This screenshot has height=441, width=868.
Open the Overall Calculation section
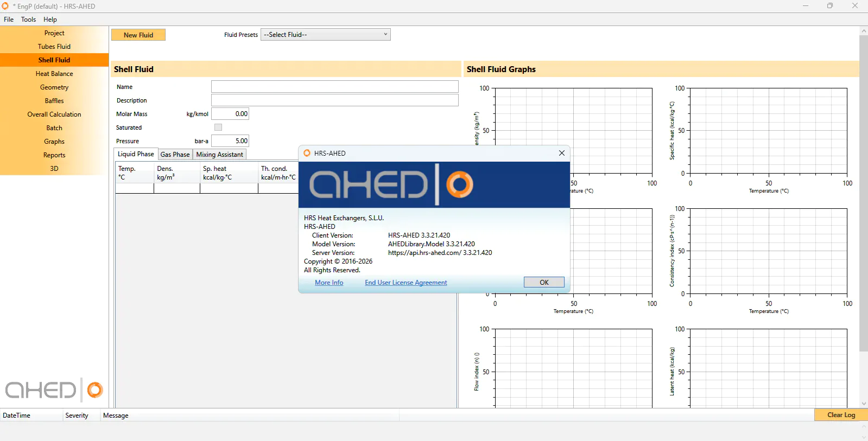54,114
